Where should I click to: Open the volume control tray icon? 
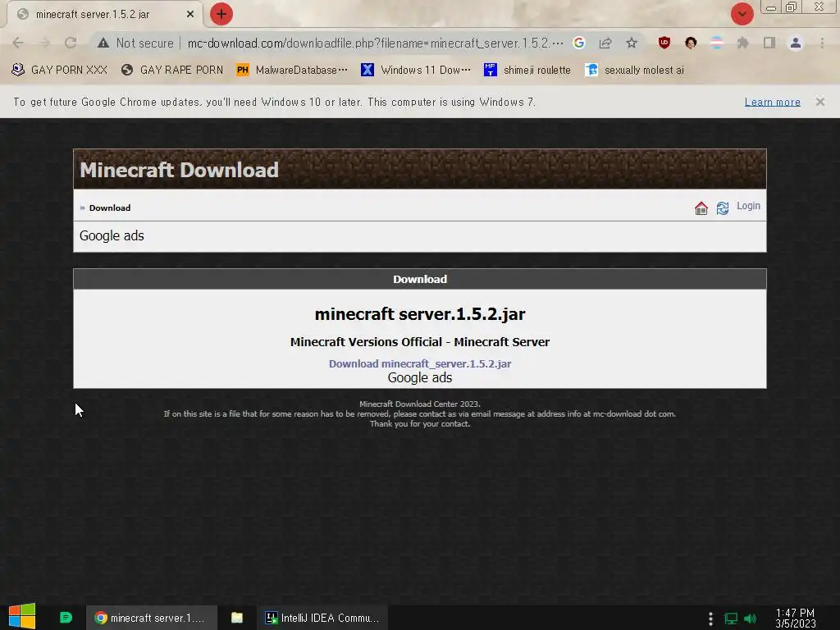(x=750, y=619)
